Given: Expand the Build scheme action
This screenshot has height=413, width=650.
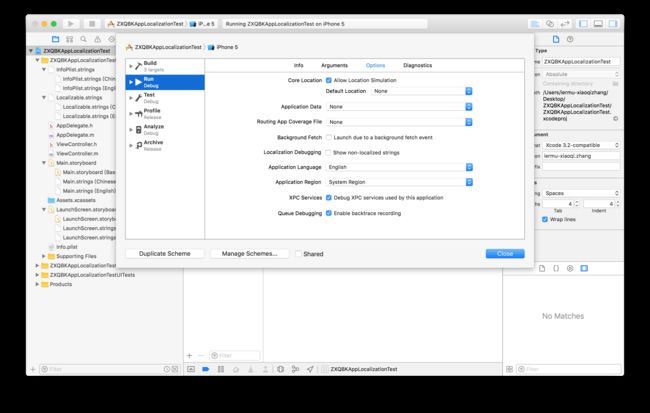Looking at the screenshot, I should [131, 66].
